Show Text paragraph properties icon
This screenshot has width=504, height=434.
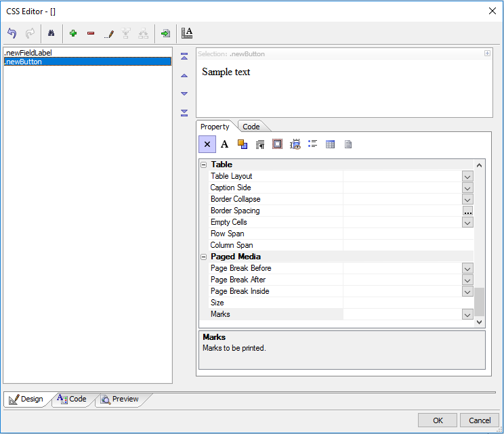click(260, 144)
